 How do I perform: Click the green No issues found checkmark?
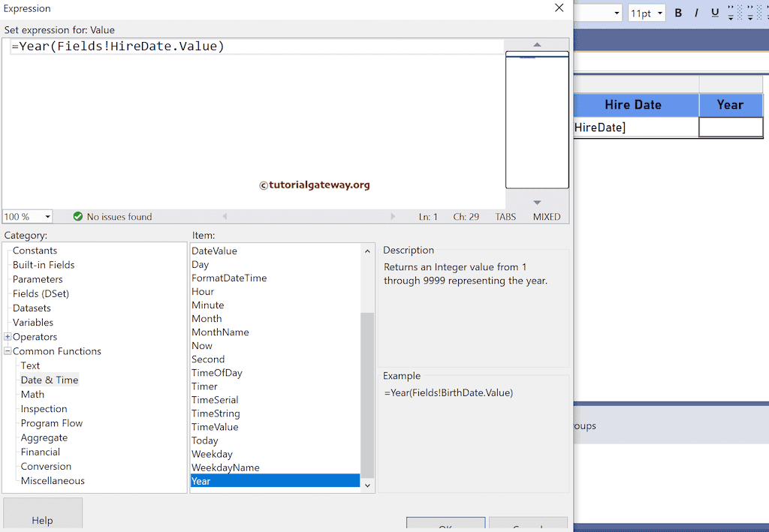78,217
